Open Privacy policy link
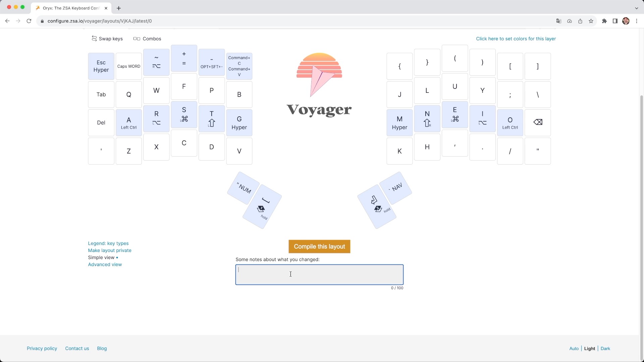 tap(42, 348)
